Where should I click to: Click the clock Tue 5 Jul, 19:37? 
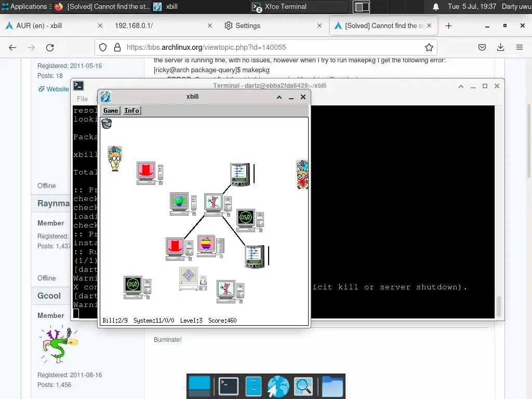(x=472, y=6)
